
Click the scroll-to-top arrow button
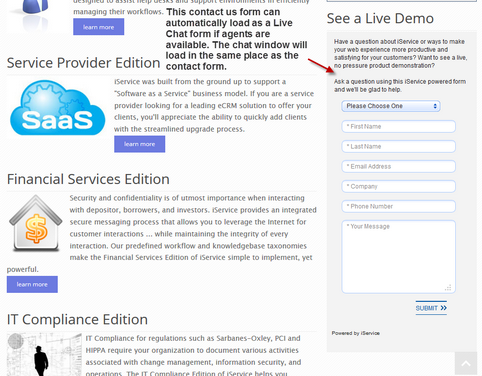[466, 363]
